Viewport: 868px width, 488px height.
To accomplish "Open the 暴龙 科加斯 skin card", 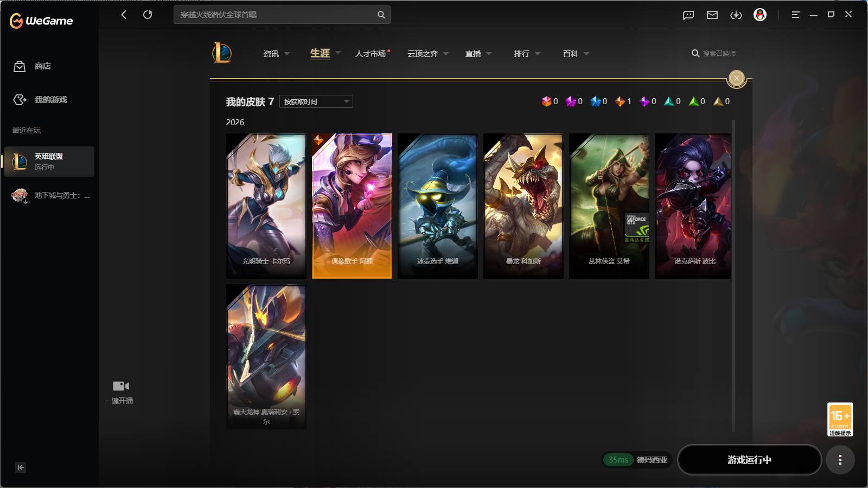I will point(524,206).
